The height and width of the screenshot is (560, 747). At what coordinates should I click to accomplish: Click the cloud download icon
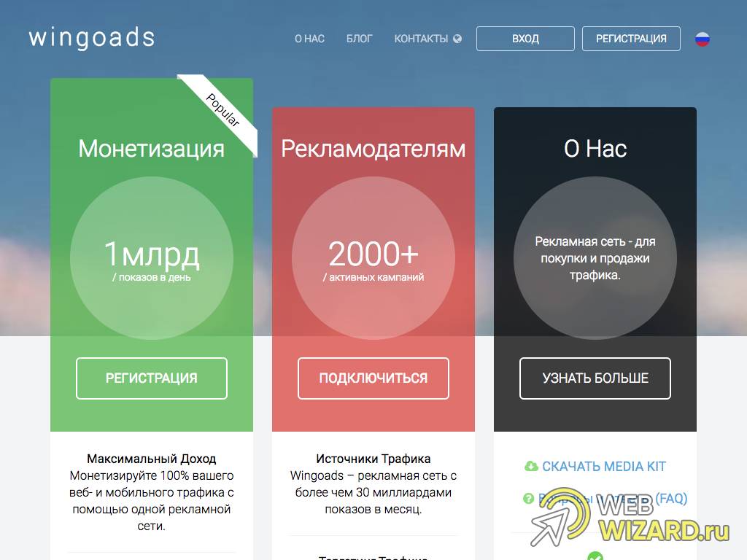coord(531,466)
